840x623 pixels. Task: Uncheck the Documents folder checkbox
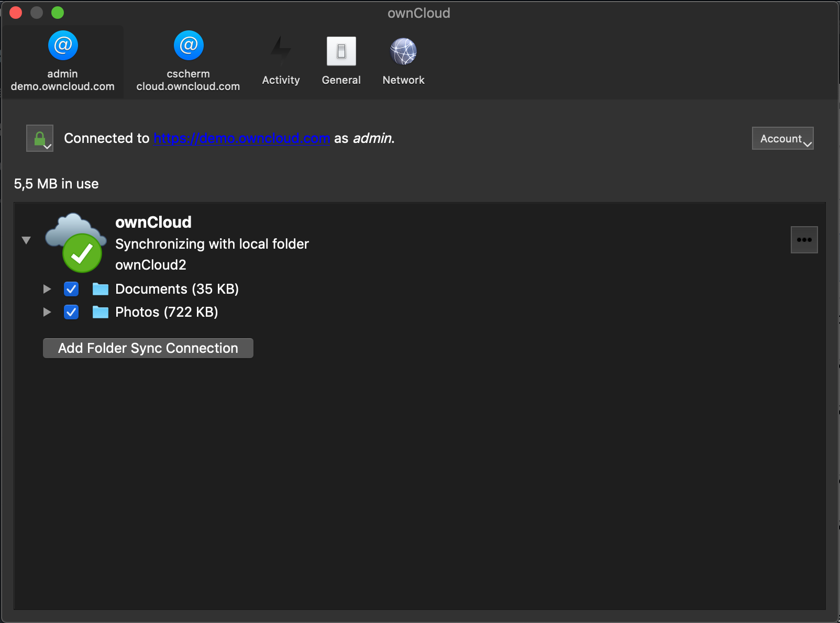click(71, 289)
